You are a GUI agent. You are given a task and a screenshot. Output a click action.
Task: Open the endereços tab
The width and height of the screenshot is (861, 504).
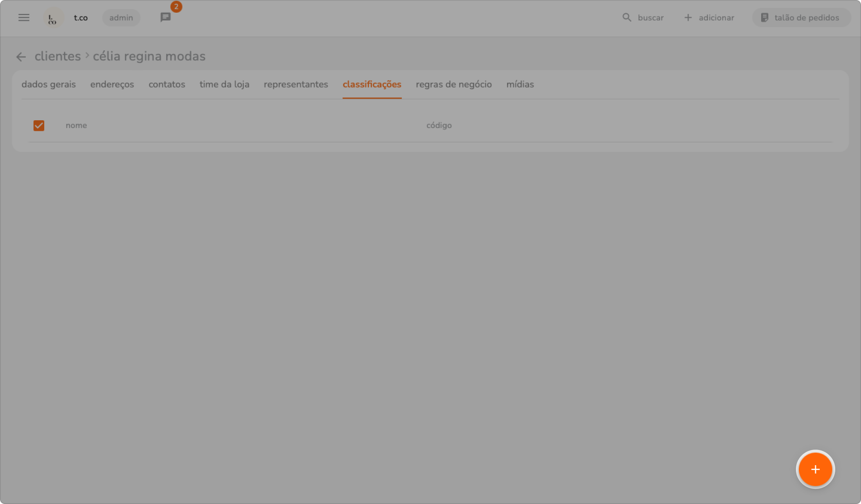(112, 84)
